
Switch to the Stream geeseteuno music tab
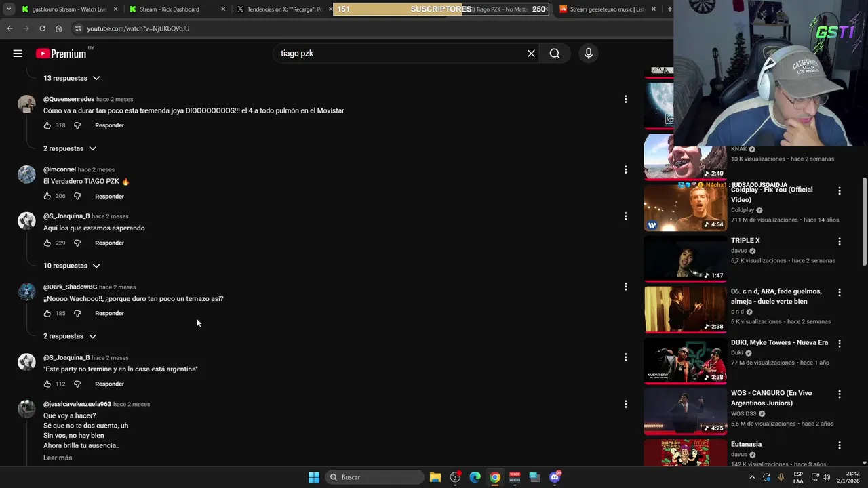coord(608,9)
